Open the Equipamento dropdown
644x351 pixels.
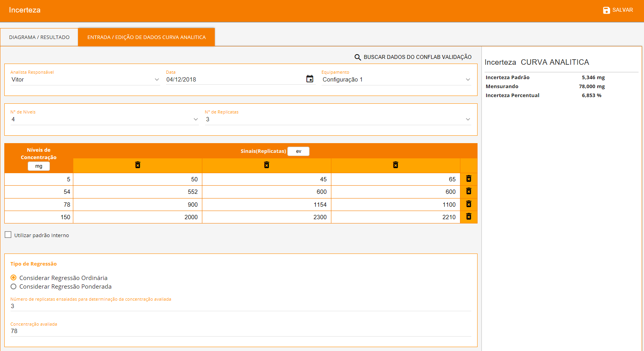[x=468, y=80]
